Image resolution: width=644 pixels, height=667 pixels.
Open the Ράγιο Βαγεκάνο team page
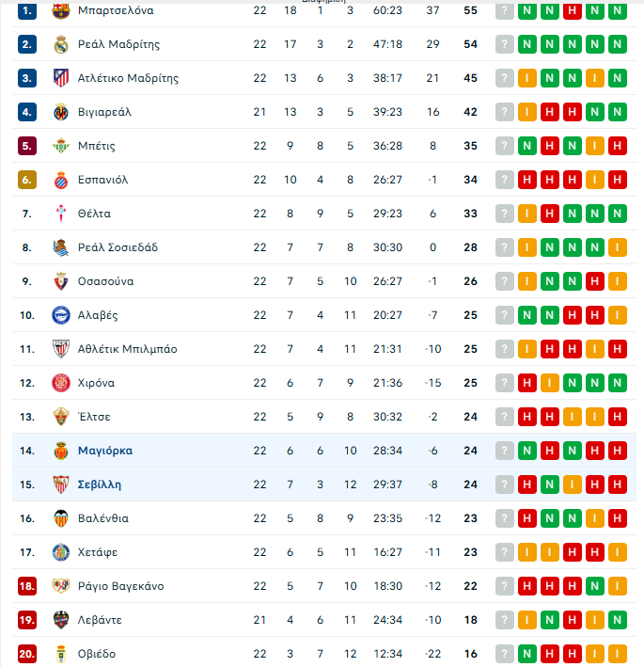[120, 586]
